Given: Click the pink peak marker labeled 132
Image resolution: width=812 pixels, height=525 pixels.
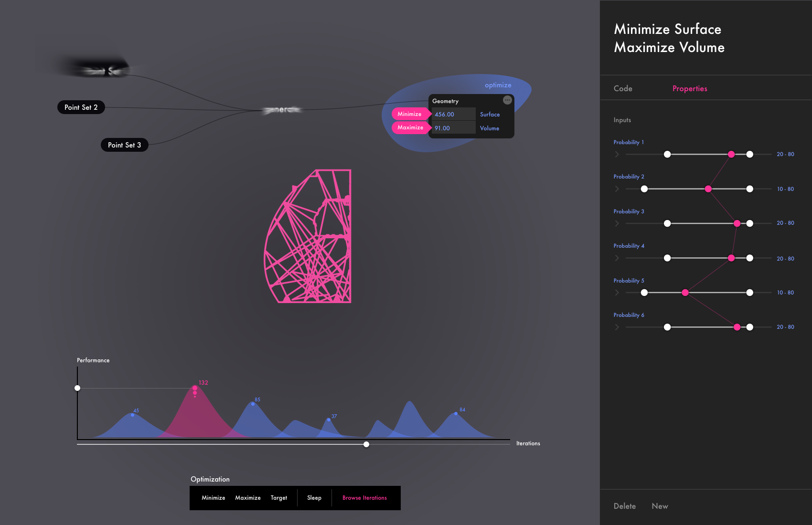Looking at the screenshot, I should click(195, 388).
